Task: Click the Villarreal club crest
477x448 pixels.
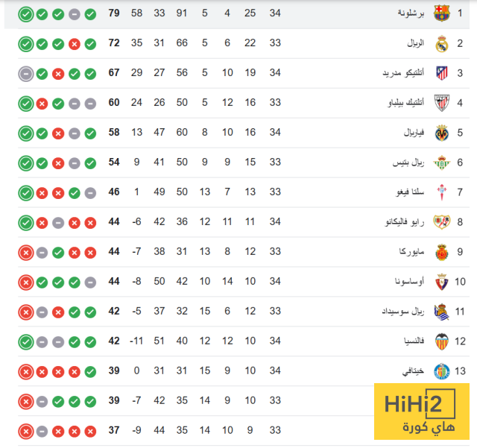Action: pos(442,133)
